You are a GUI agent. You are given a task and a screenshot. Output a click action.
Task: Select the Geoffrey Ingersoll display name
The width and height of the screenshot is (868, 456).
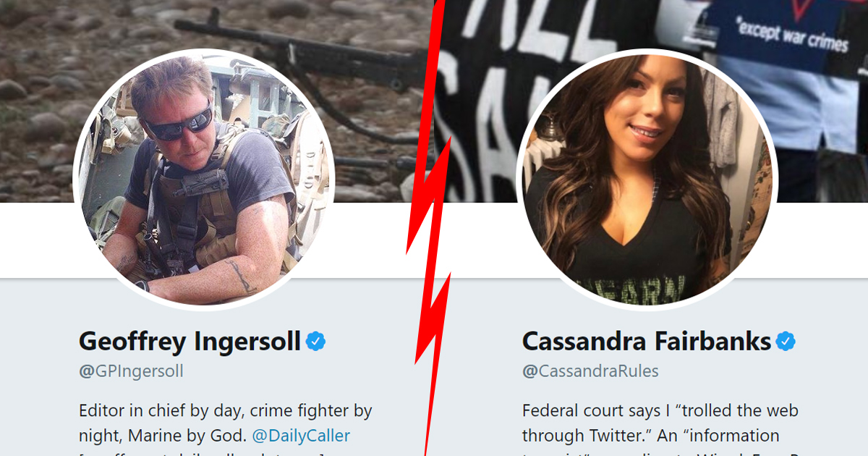click(190, 341)
